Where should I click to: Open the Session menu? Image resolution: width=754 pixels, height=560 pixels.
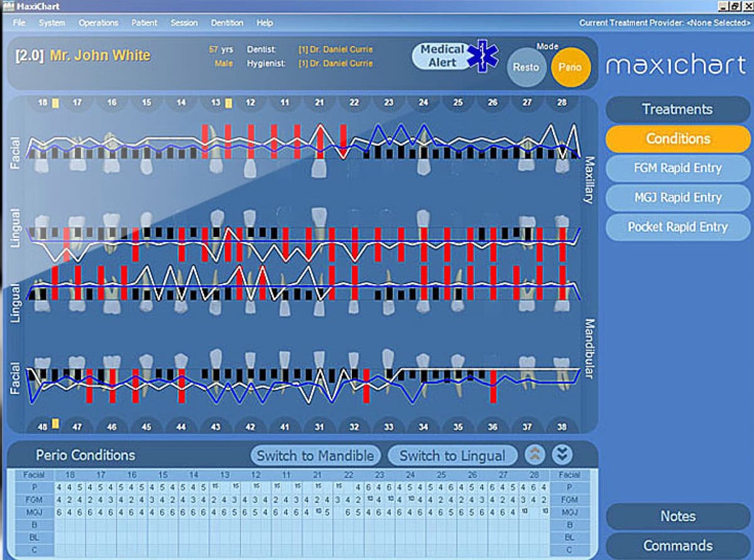pyautogui.click(x=184, y=23)
